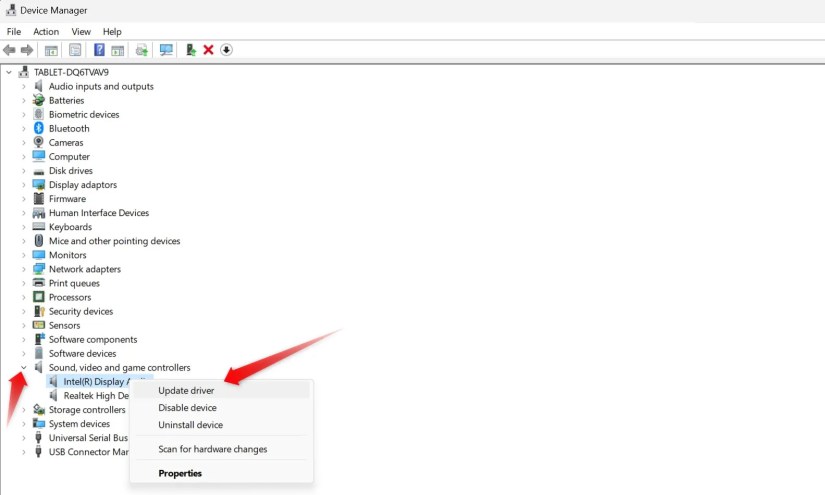Choose Disable device from context menu

[x=220, y=408]
